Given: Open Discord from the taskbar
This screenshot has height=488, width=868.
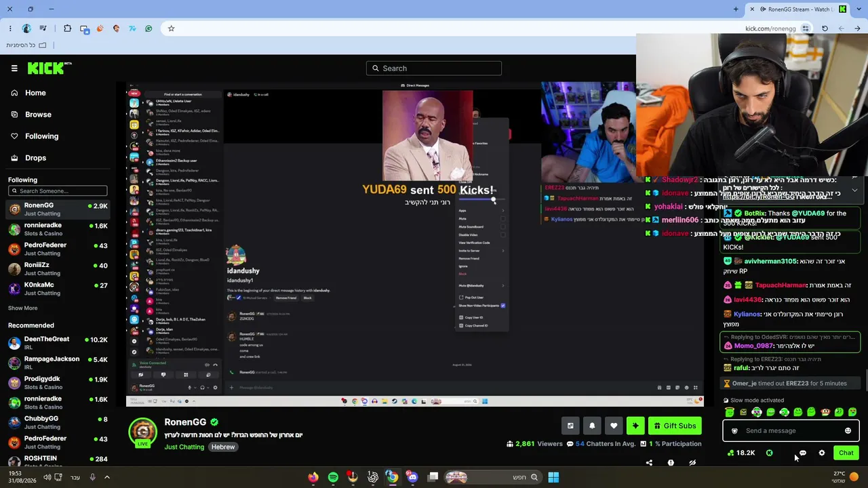Looking at the screenshot, I should coord(412,477).
